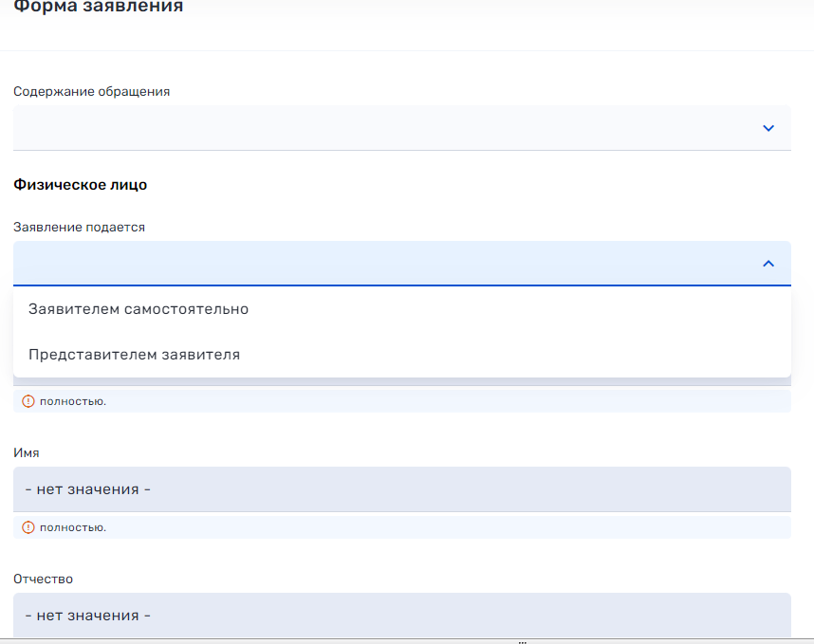Select the option Заявителем самостоятельно

[139, 309]
